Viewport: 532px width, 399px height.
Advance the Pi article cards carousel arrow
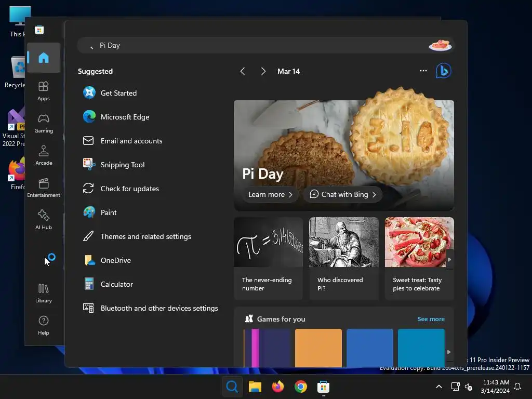tap(449, 260)
